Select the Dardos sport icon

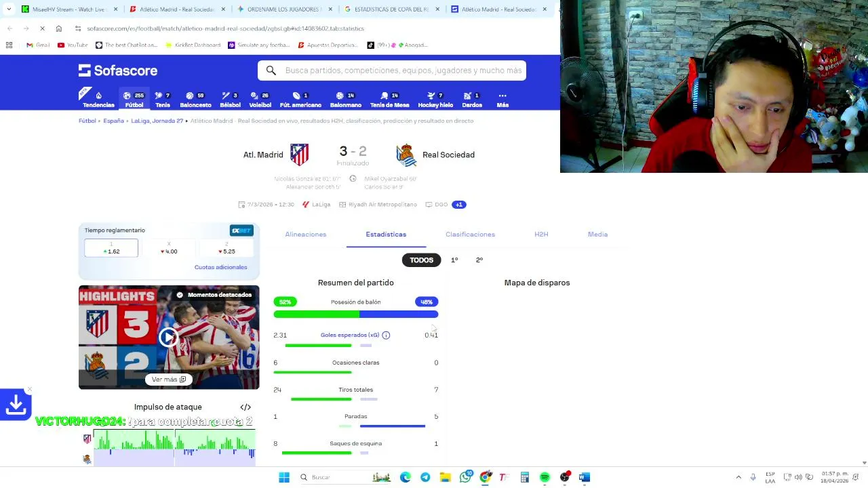[x=472, y=100]
